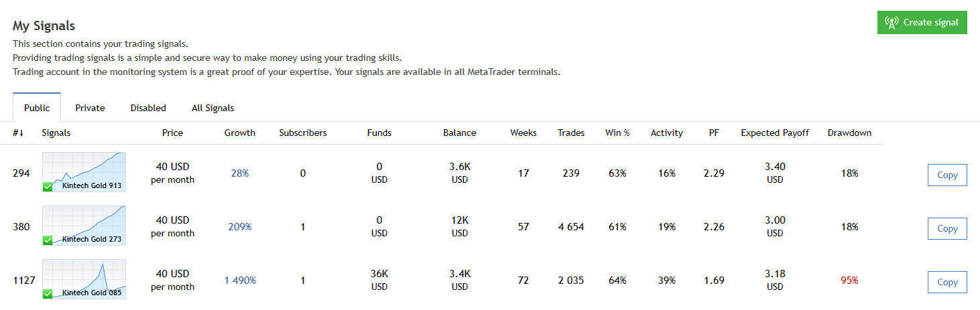Click the 1 490% growth value
This screenshot has height=310, width=980.
(240, 281)
